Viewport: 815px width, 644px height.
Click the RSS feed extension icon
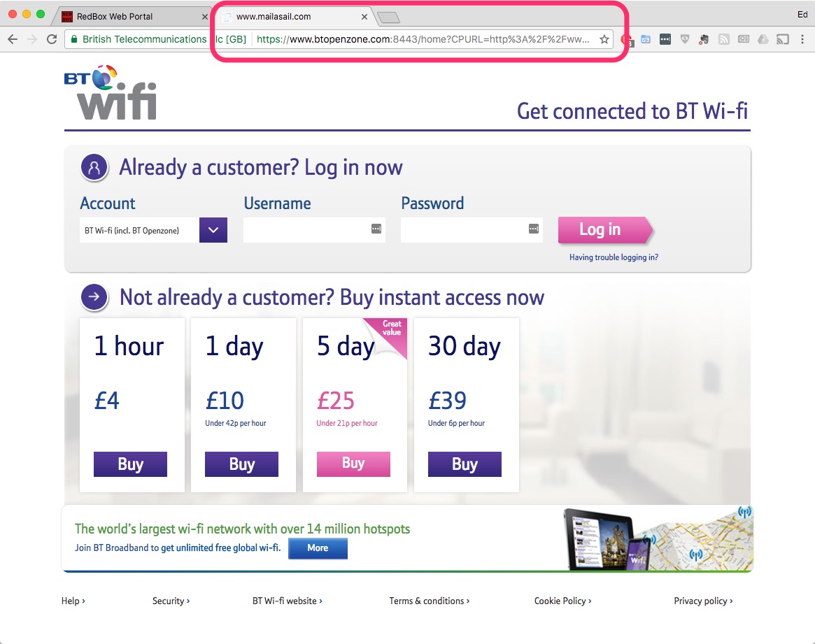tap(723, 39)
